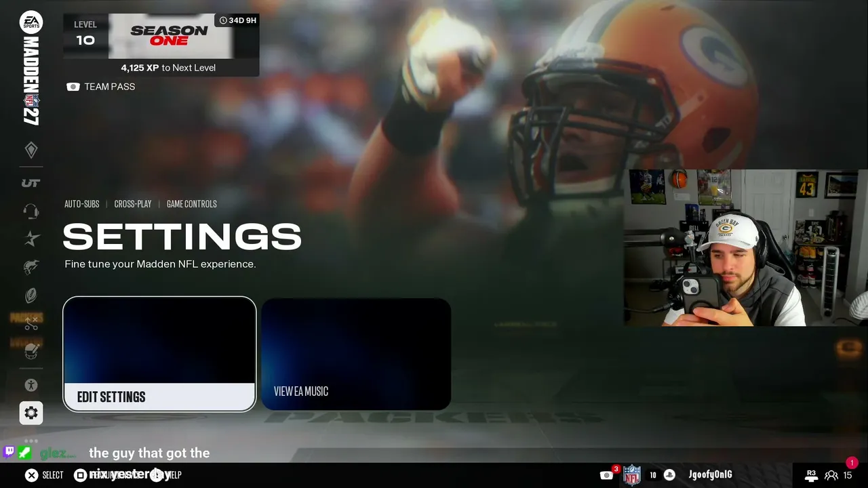This screenshot has height=488, width=868.
Task: Click the 34D 9H season timer
Action: (237, 20)
